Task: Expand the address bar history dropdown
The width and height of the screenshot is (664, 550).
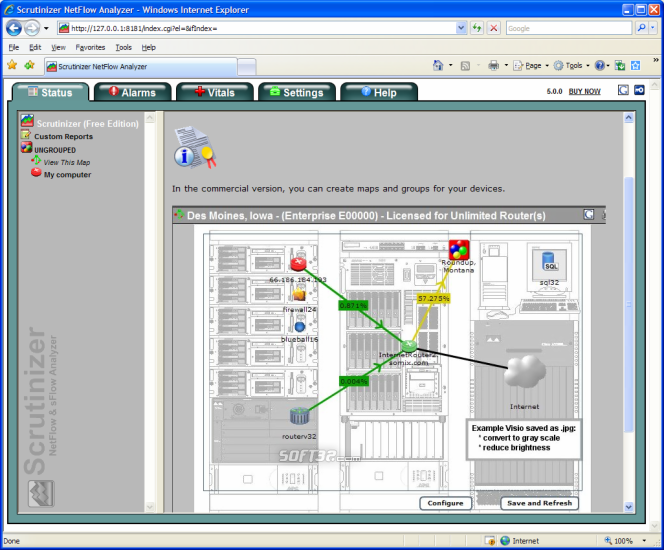Action: pyautogui.click(x=461, y=28)
